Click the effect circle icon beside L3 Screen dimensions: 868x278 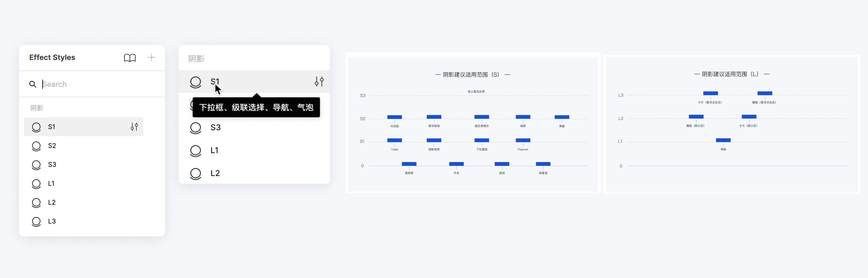(x=36, y=221)
